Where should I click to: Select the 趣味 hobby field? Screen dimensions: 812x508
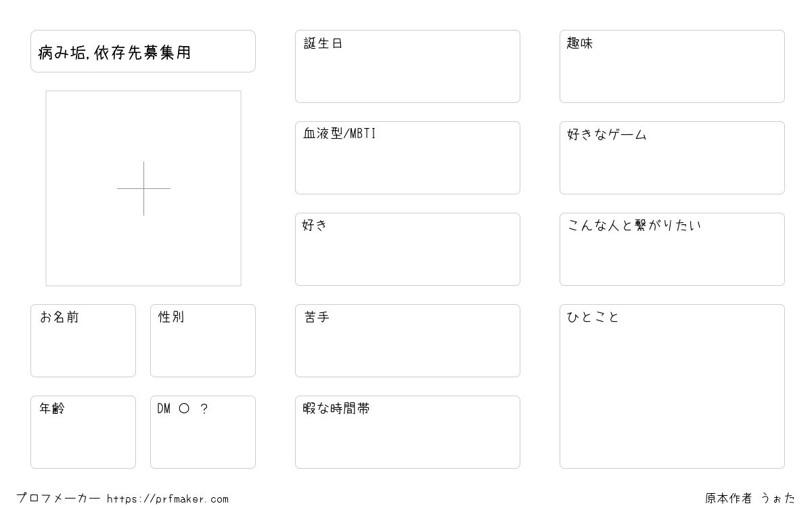(x=672, y=66)
